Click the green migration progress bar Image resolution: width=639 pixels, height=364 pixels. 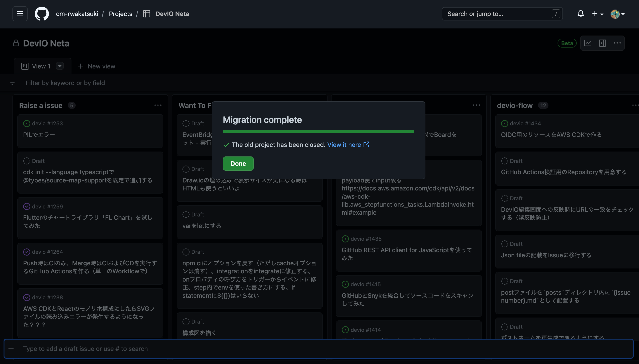point(318,132)
